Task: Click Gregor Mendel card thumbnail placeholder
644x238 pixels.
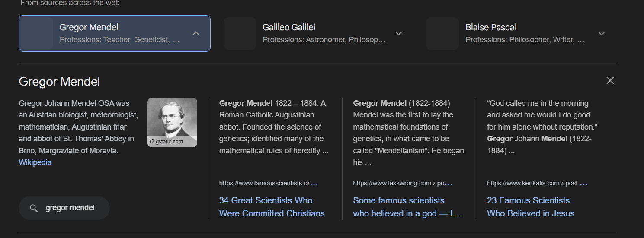Action: click(x=37, y=33)
